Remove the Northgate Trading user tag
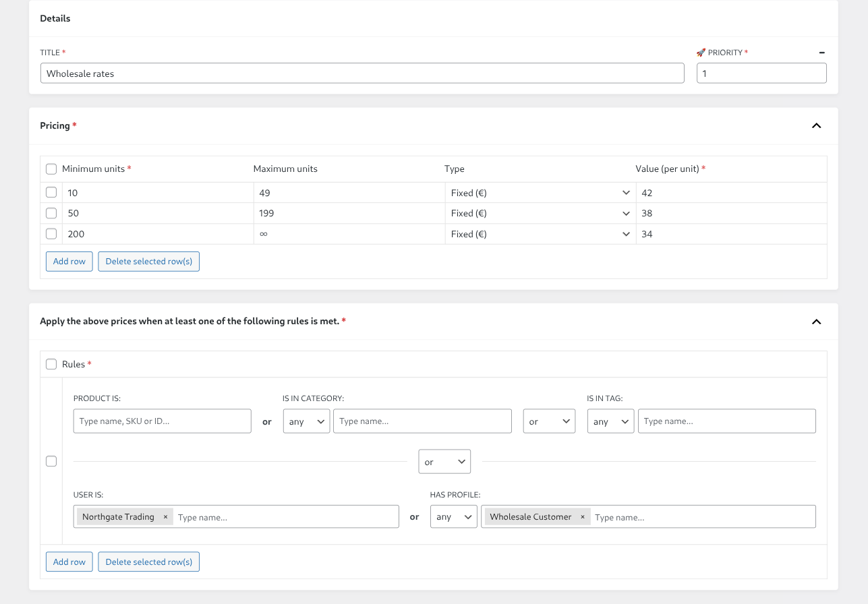868x604 pixels. click(x=165, y=517)
